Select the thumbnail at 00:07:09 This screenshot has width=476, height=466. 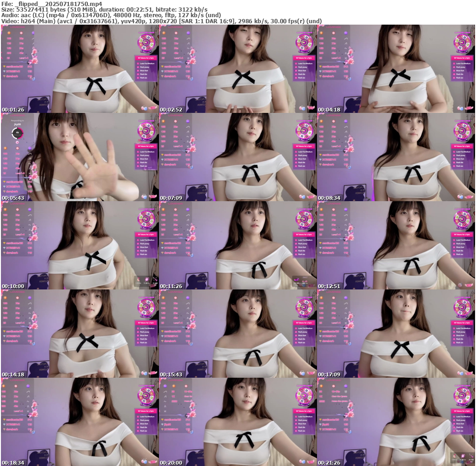[238, 157]
